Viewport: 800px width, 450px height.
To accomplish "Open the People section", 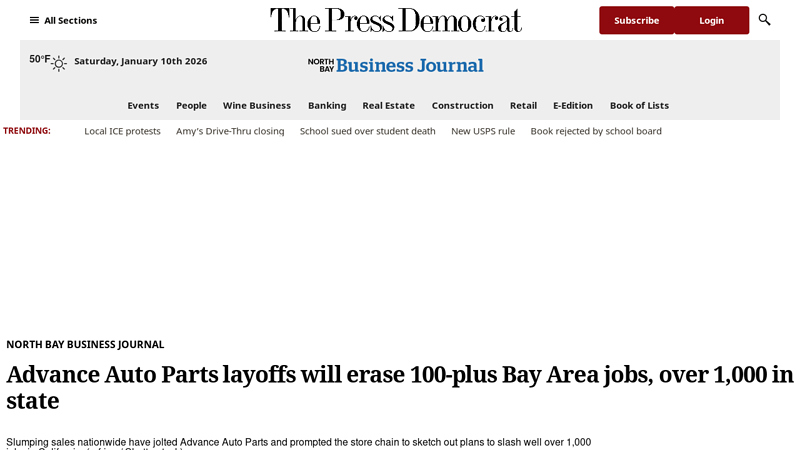I will click(191, 106).
